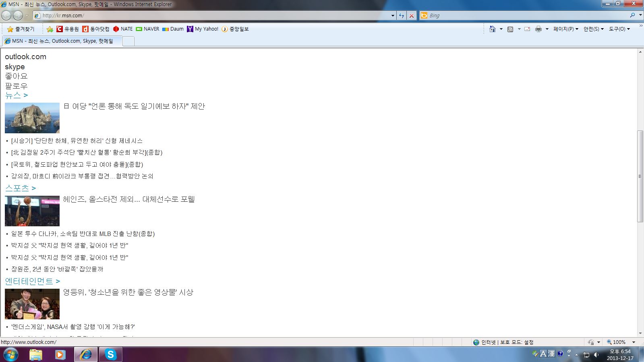Open Windows Media Player from the taskbar
Image resolution: width=644 pixels, height=362 pixels.
click(60, 354)
